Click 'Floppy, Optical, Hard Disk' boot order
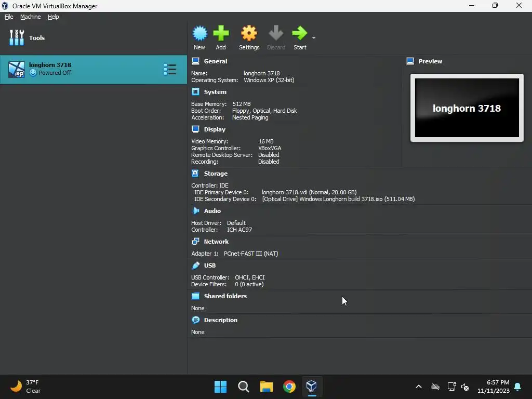The height and width of the screenshot is (399, 532). 264,111
